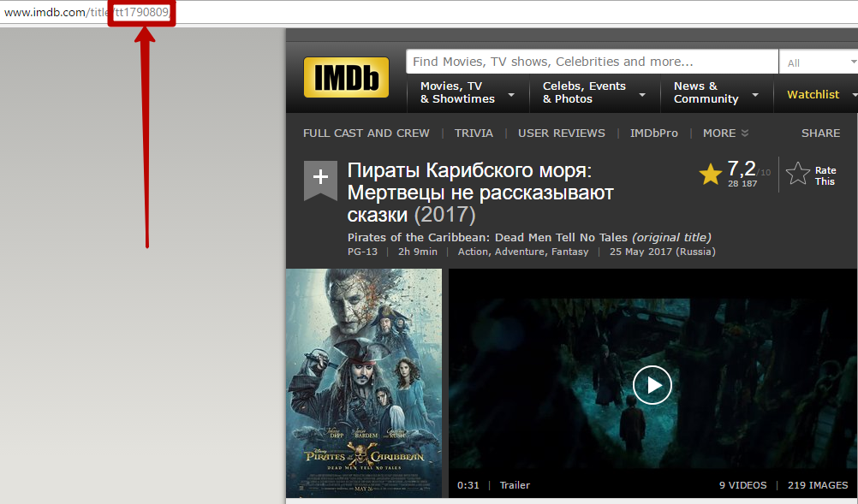Click the browser address bar URL
Screen dimensions: 858x504
(87, 12)
